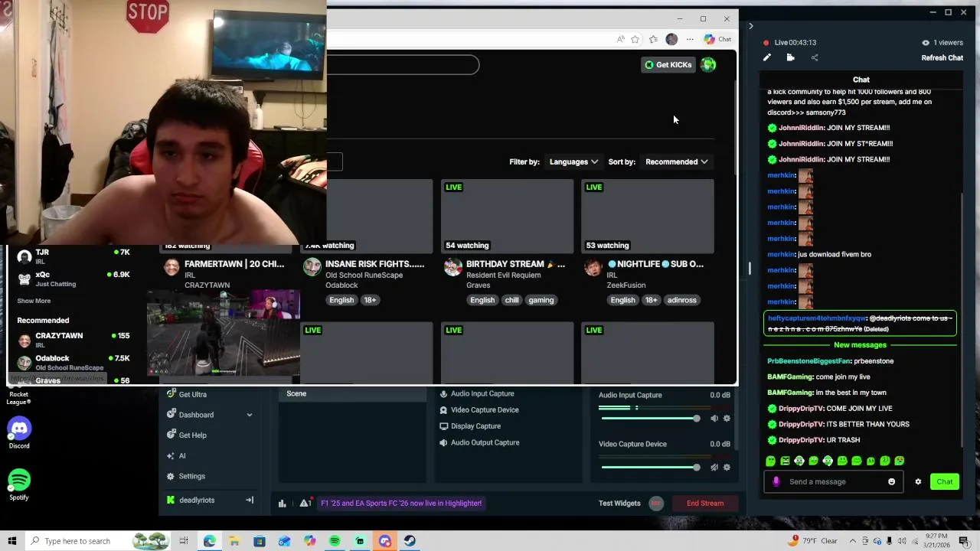
Task: Click Test Widgets button
Action: tap(619, 503)
